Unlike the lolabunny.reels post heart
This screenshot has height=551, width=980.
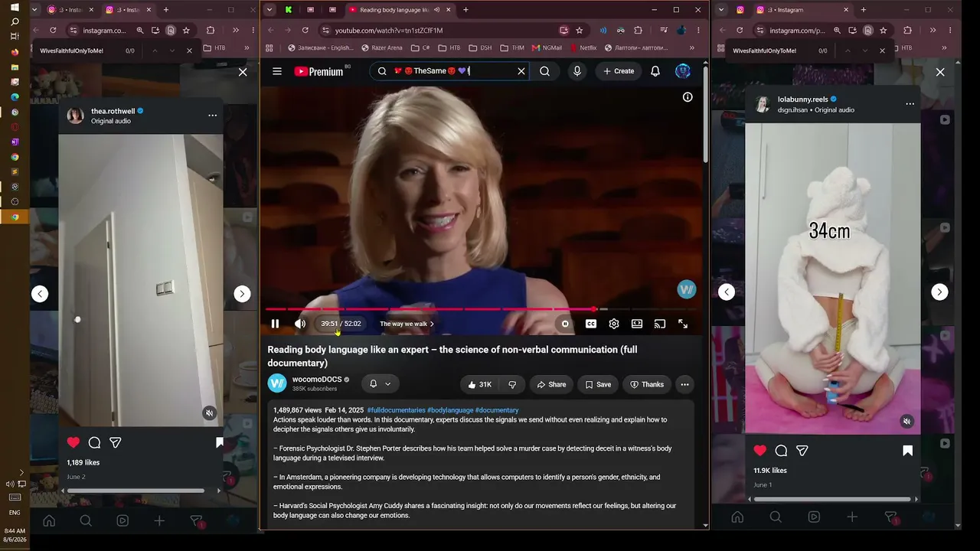(759, 451)
